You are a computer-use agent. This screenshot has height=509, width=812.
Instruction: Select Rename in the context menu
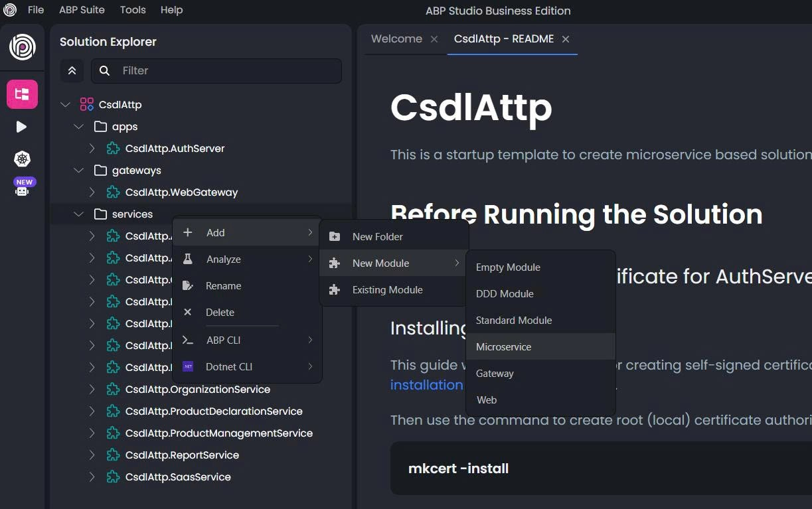(247, 285)
